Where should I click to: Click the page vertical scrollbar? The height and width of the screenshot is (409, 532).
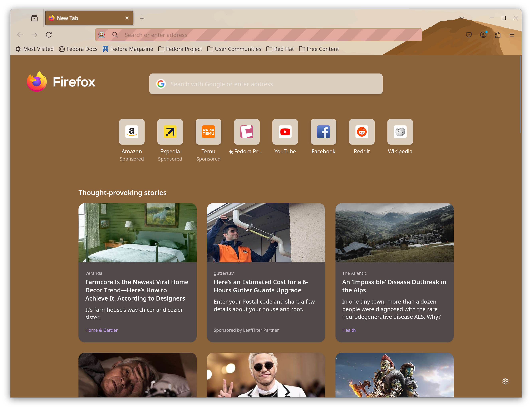coord(520,95)
